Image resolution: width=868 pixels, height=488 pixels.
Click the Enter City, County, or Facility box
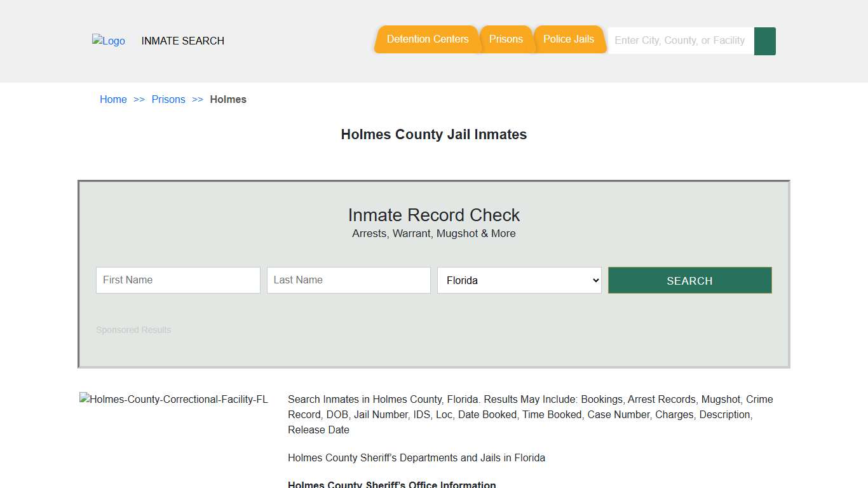pos(679,41)
